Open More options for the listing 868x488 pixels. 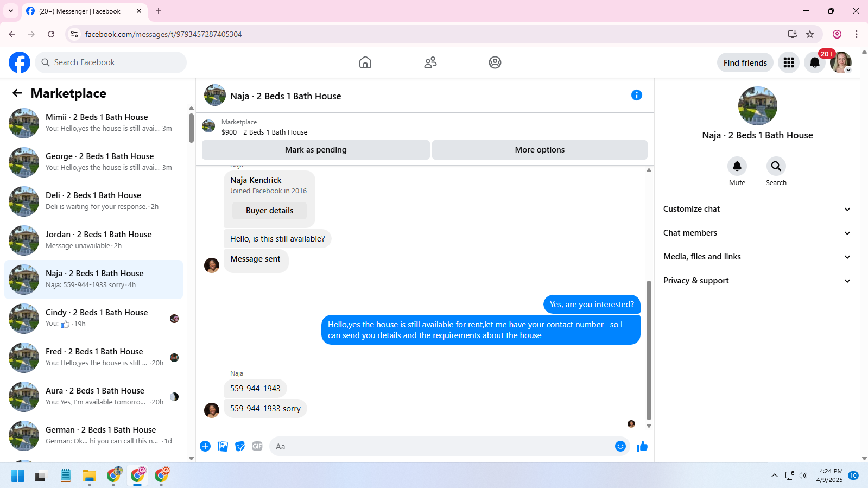[x=540, y=150]
